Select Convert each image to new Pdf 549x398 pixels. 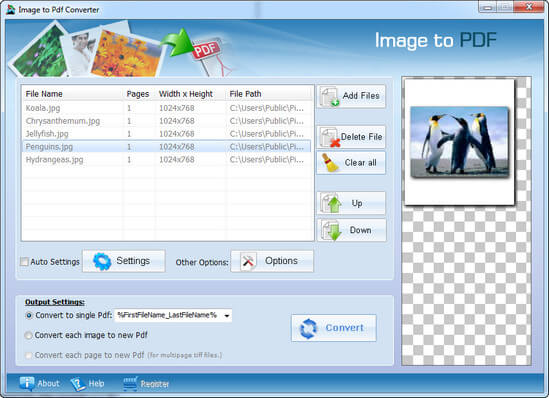coord(28,335)
